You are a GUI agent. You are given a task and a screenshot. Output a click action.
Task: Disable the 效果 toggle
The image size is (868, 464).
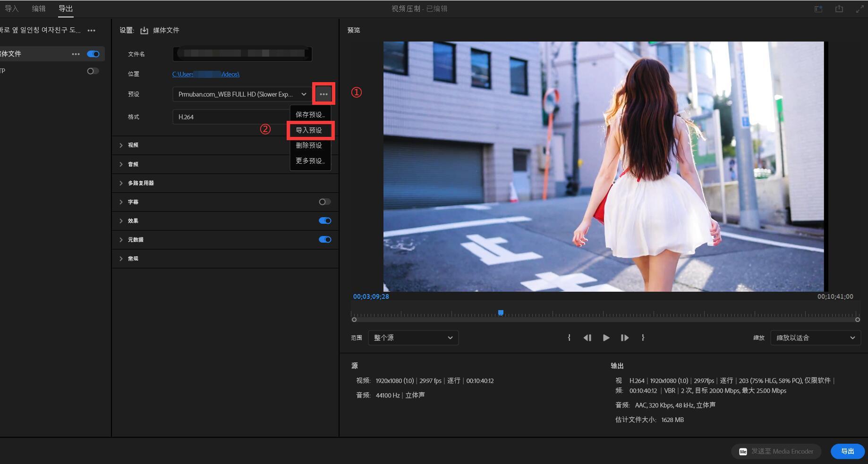coord(325,220)
